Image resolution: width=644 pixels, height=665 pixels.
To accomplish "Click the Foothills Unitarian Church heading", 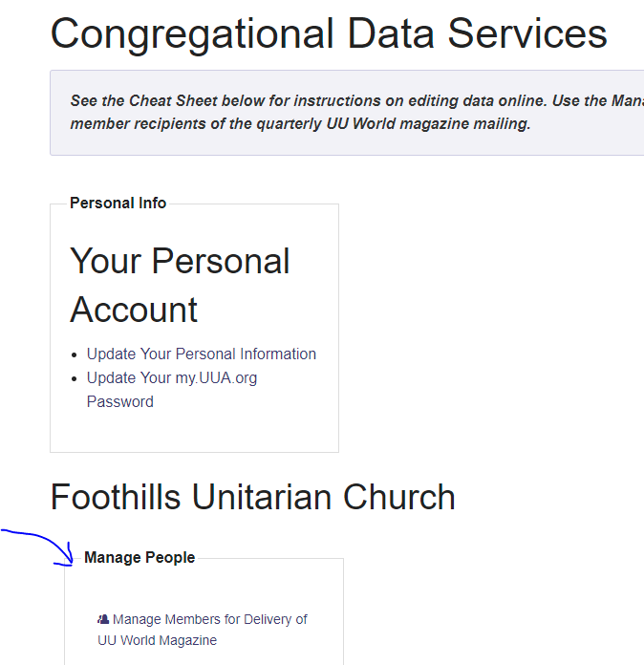I will (x=252, y=497).
